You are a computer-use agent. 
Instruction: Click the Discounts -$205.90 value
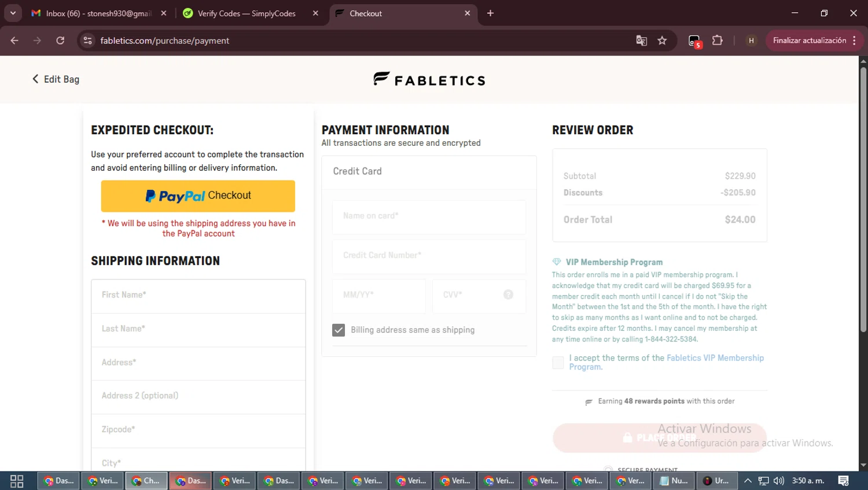[738, 193]
